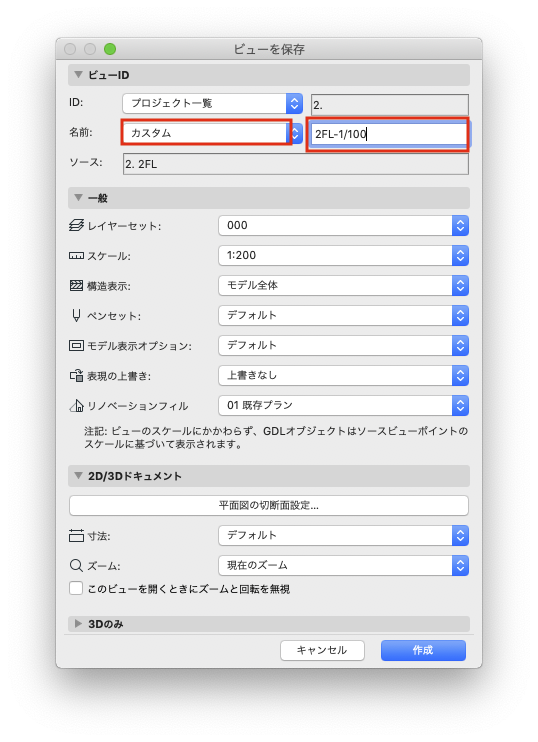538x742 pixels.
Task: Enable ignore zoom and rotation checkbox
Action: click(76, 589)
